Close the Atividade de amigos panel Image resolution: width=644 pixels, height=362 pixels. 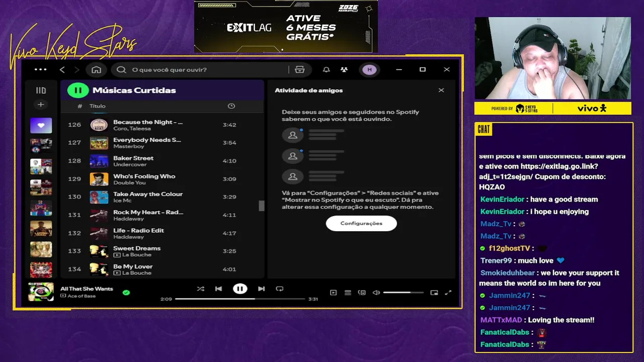441,90
